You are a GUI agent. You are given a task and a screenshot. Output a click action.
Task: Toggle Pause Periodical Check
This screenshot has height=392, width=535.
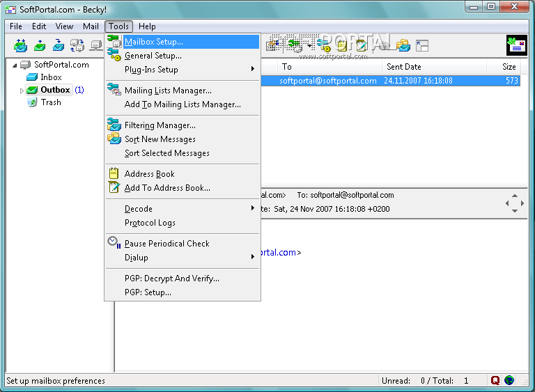click(183, 244)
